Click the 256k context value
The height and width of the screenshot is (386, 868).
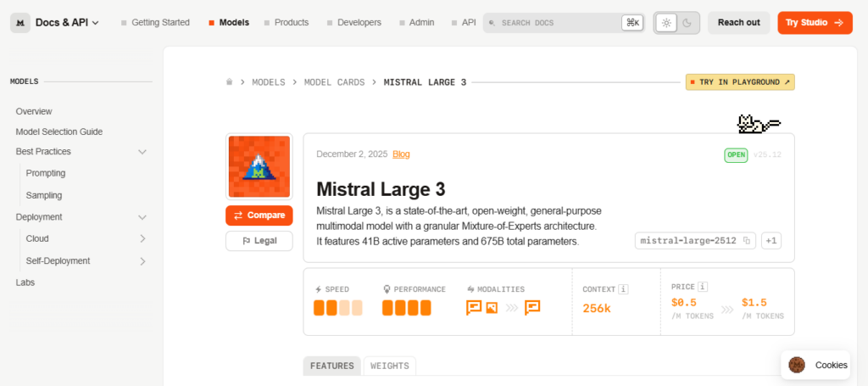[x=597, y=309]
